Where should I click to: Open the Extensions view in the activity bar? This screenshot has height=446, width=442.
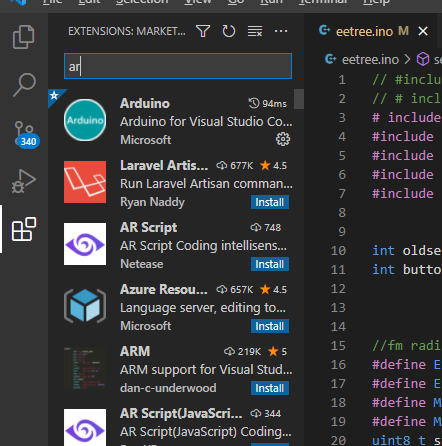tap(24, 229)
